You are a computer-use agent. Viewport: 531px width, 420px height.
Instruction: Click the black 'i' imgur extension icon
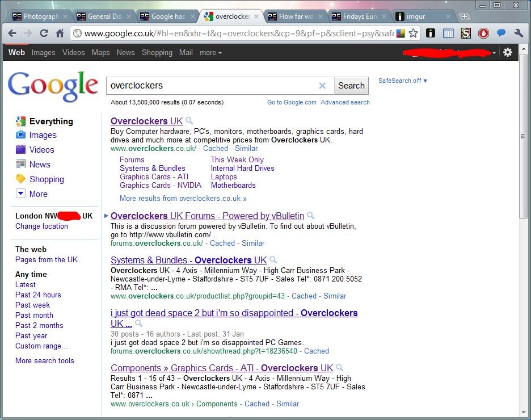pos(431,33)
